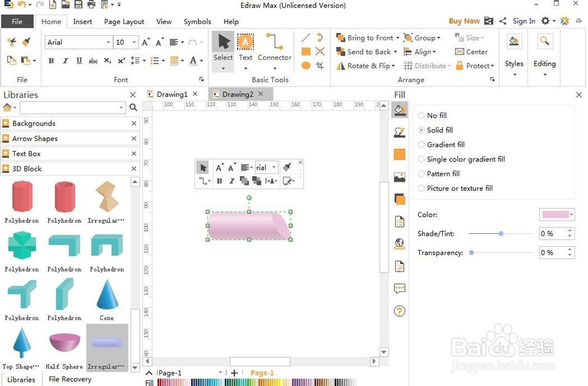Screen dimensions: 588x386
Task: Choose Single color gradient fill
Action: point(462,159)
